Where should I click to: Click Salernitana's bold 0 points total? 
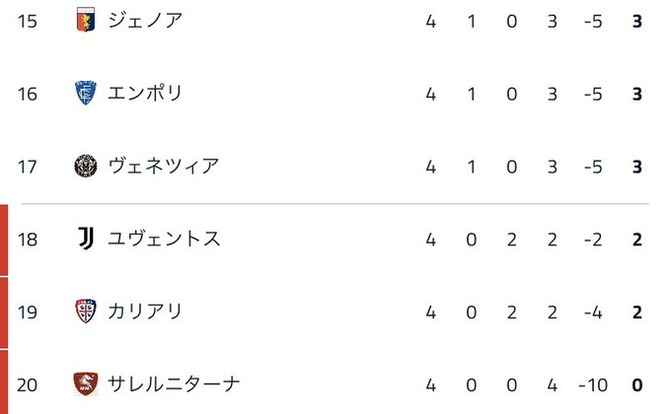[637, 384]
